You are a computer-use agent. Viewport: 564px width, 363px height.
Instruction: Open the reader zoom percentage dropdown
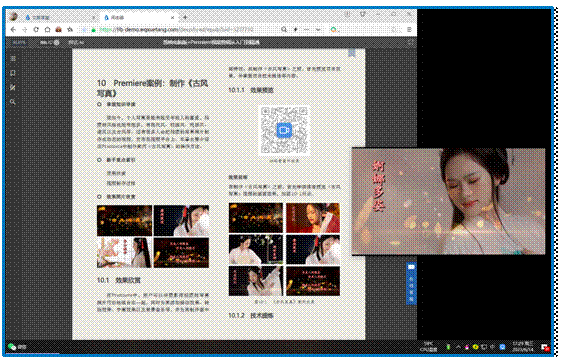pyautogui.click(x=19, y=42)
